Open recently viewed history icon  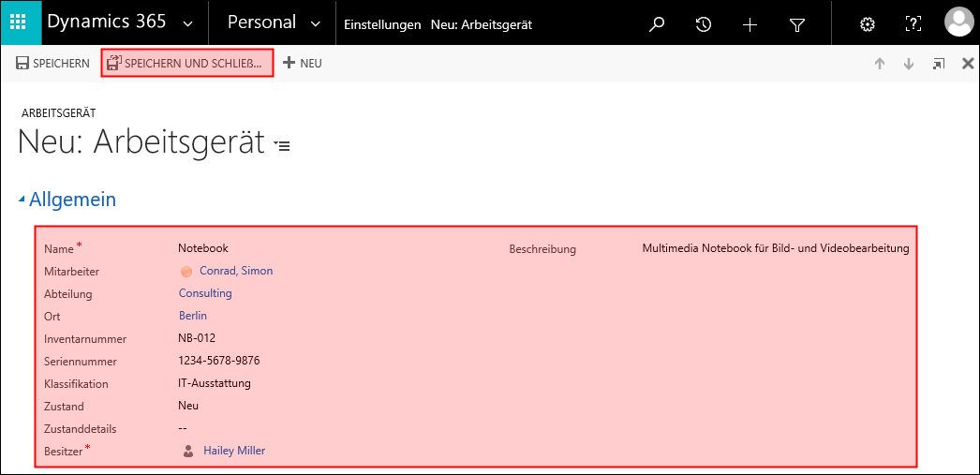[703, 24]
